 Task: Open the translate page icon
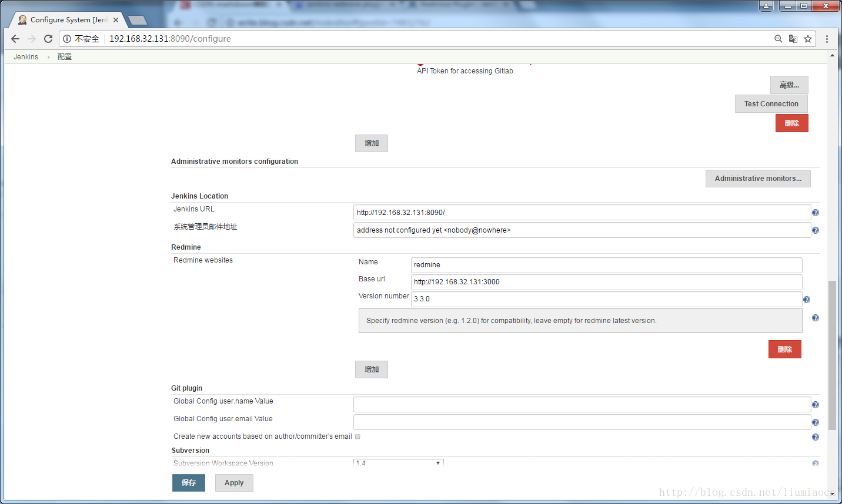click(793, 39)
